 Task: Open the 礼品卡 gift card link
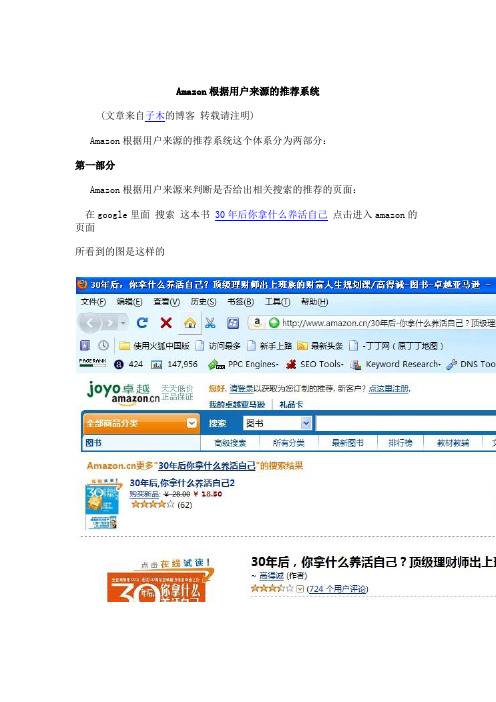click(291, 404)
